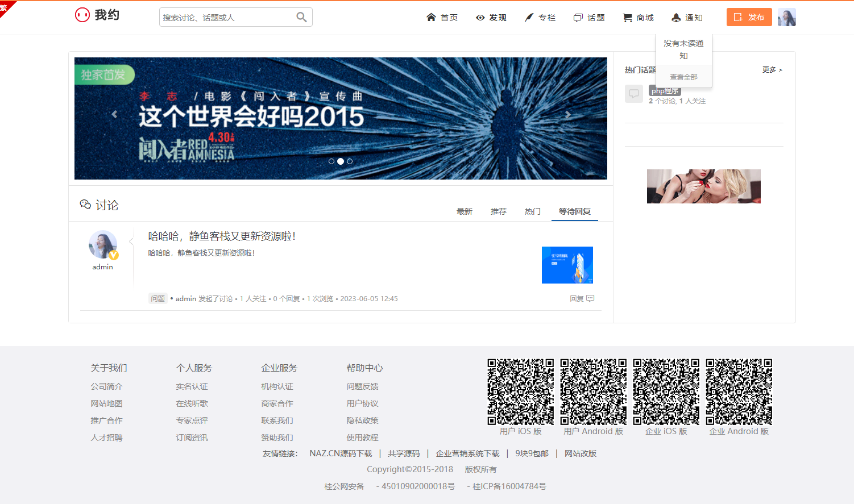The width and height of the screenshot is (854, 504).
Task: Open the 发现 navigation menu
Action: coord(491,18)
